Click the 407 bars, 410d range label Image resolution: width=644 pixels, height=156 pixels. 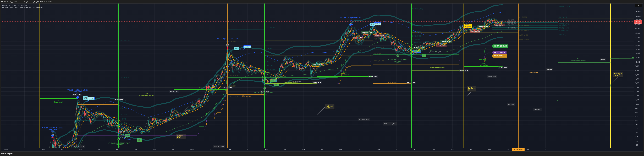point(118,99)
